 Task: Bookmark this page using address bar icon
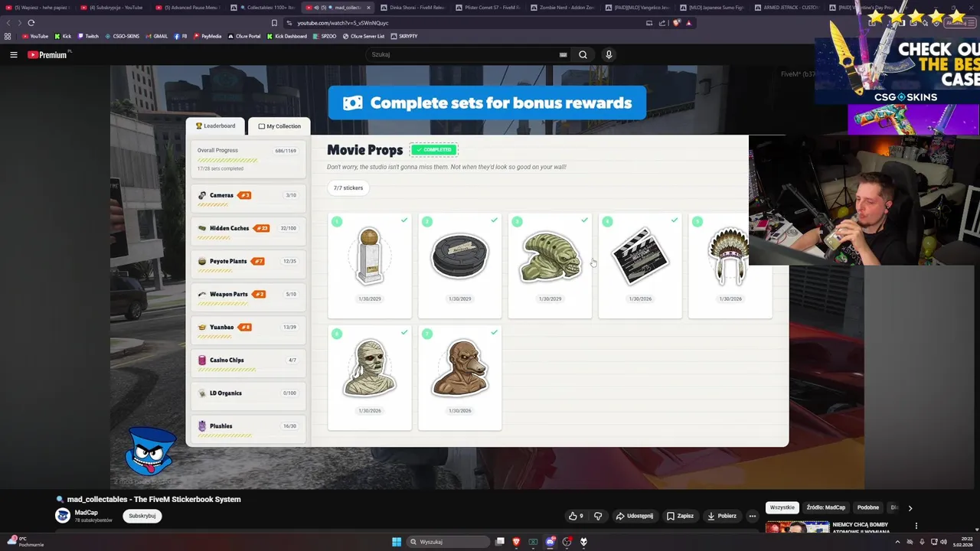coord(274,23)
